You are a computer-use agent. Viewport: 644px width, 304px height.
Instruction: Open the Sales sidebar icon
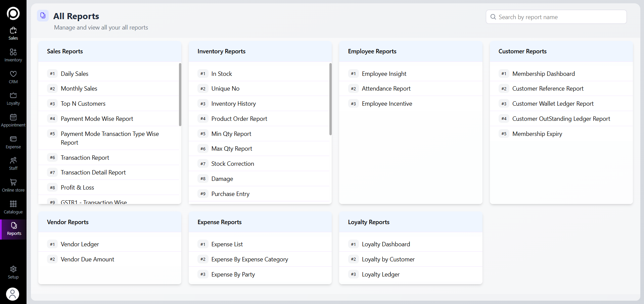click(13, 31)
